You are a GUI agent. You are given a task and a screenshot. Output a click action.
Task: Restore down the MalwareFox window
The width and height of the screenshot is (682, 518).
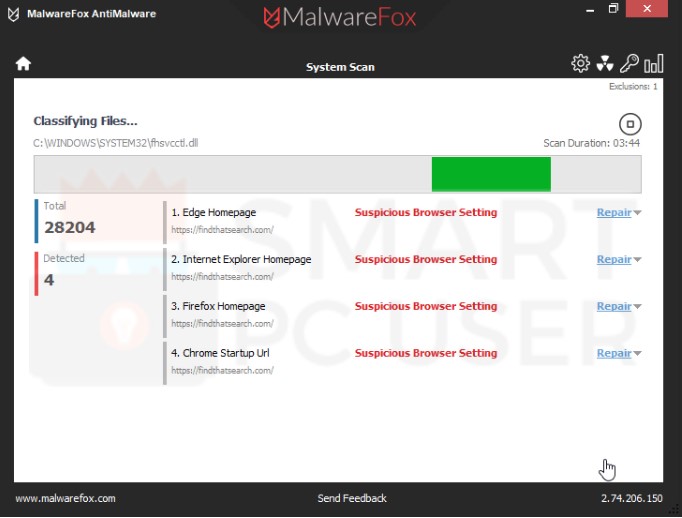[613, 9]
